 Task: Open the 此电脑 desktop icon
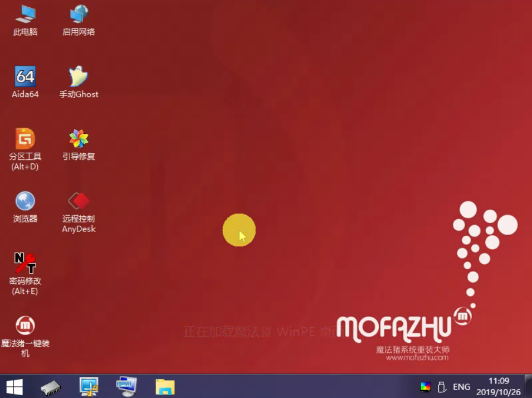point(25,21)
